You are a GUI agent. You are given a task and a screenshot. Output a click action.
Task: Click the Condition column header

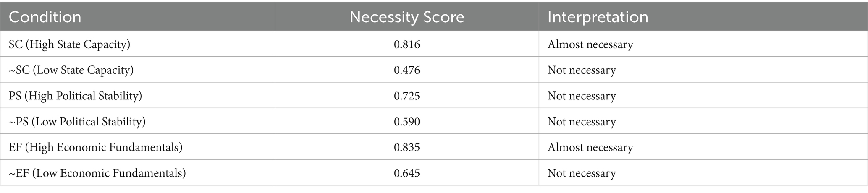pos(45,17)
